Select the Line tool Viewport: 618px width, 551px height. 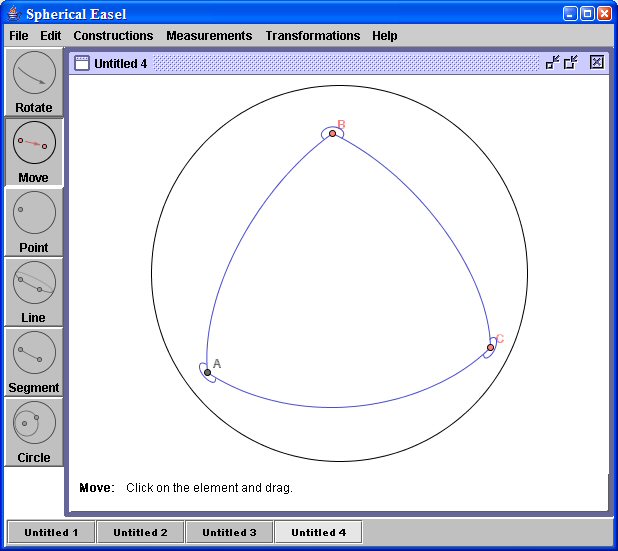point(34,292)
